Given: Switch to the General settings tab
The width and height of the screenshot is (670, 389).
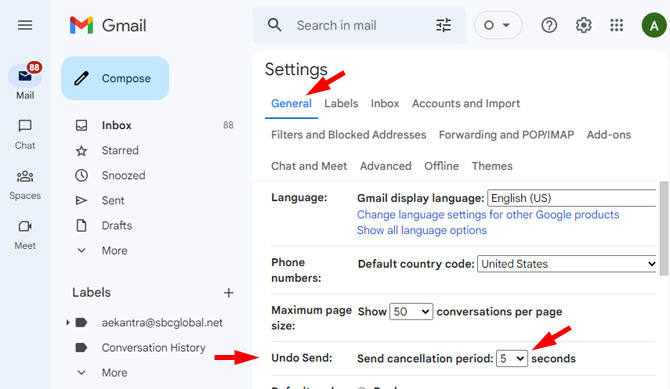Looking at the screenshot, I should [291, 103].
